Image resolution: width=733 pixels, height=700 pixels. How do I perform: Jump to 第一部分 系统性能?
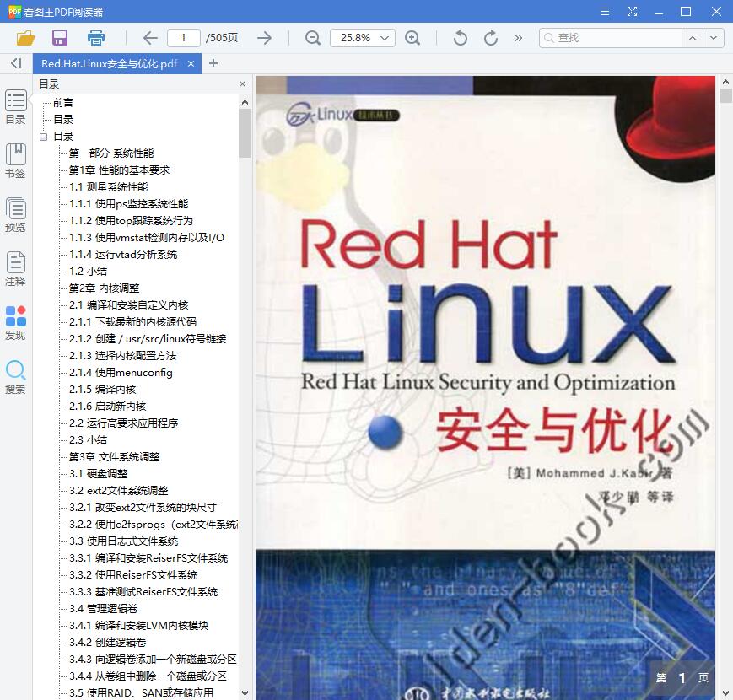111,153
